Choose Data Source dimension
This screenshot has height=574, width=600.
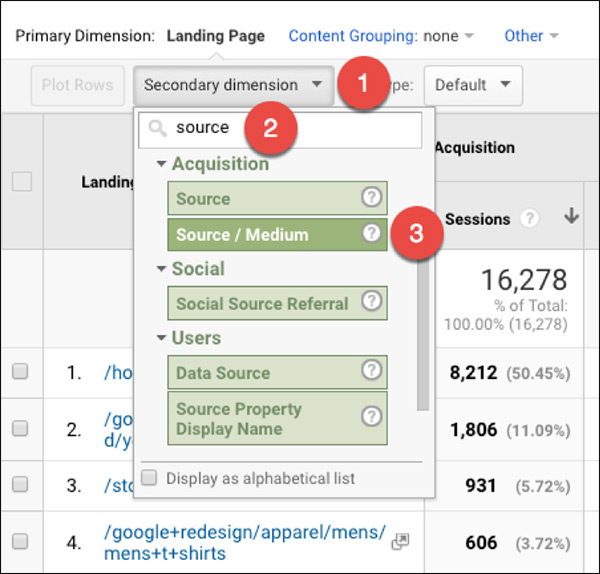coord(277,372)
